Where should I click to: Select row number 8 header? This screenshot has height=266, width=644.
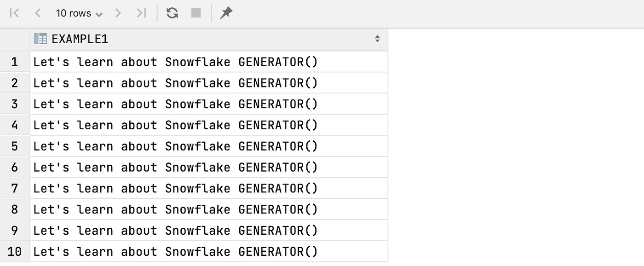click(15, 209)
